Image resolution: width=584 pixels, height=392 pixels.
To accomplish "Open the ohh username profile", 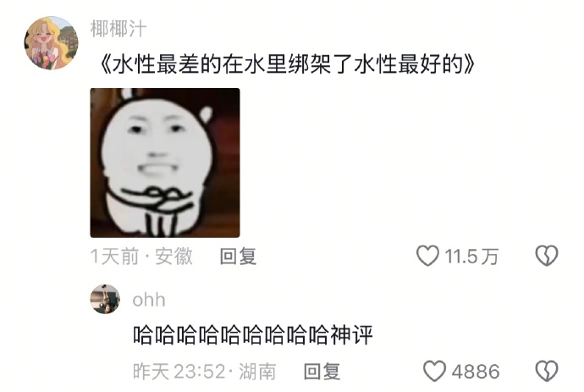I will click(x=149, y=300).
